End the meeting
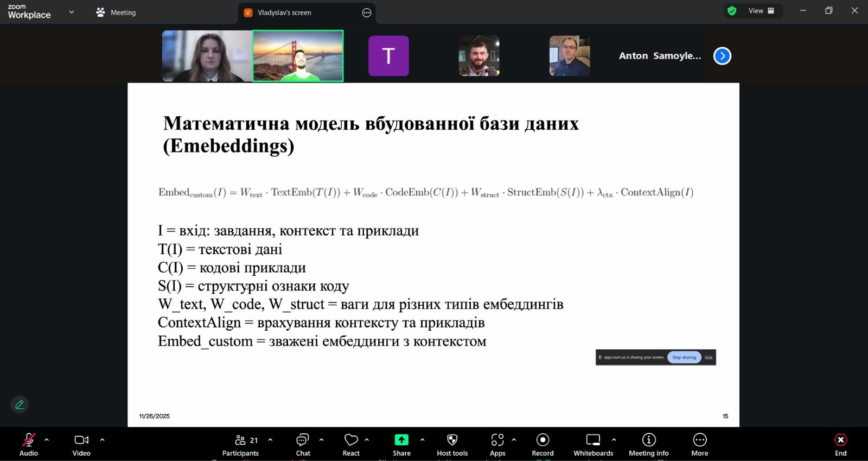This screenshot has width=868, height=461. coord(840,444)
